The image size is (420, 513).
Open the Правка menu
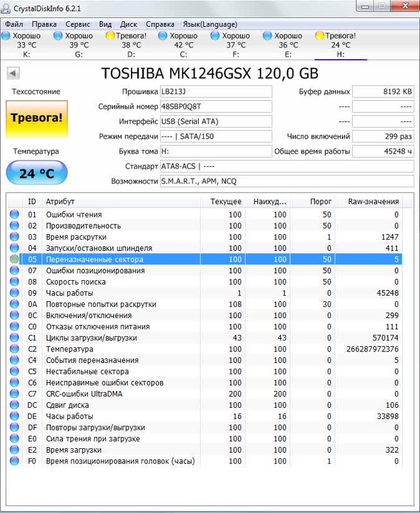pos(44,24)
